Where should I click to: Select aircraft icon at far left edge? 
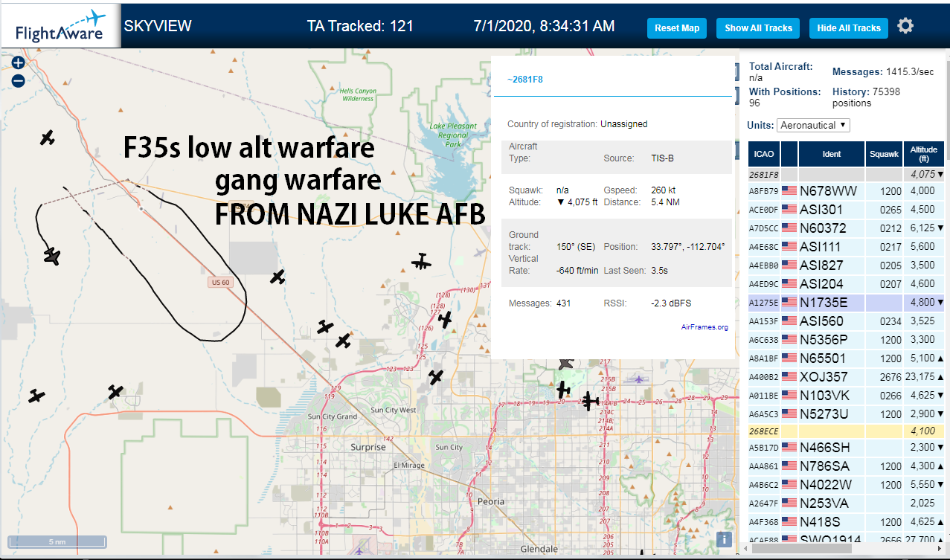(x=36, y=396)
